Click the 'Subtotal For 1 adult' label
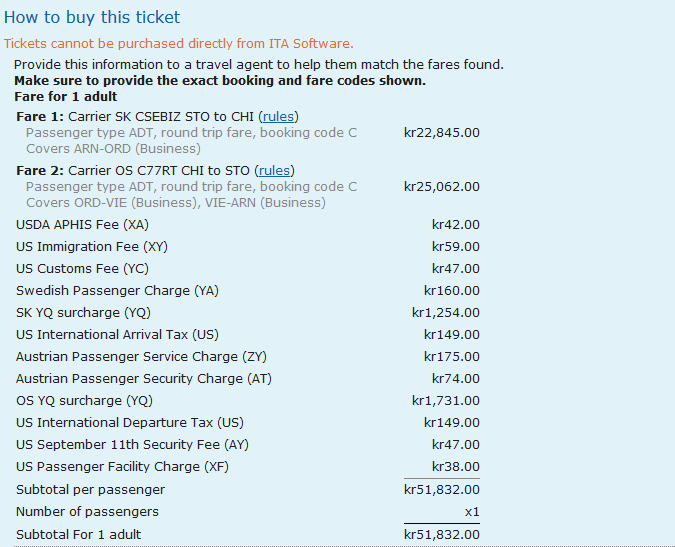The image size is (675, 547). [x=79, y=535]
